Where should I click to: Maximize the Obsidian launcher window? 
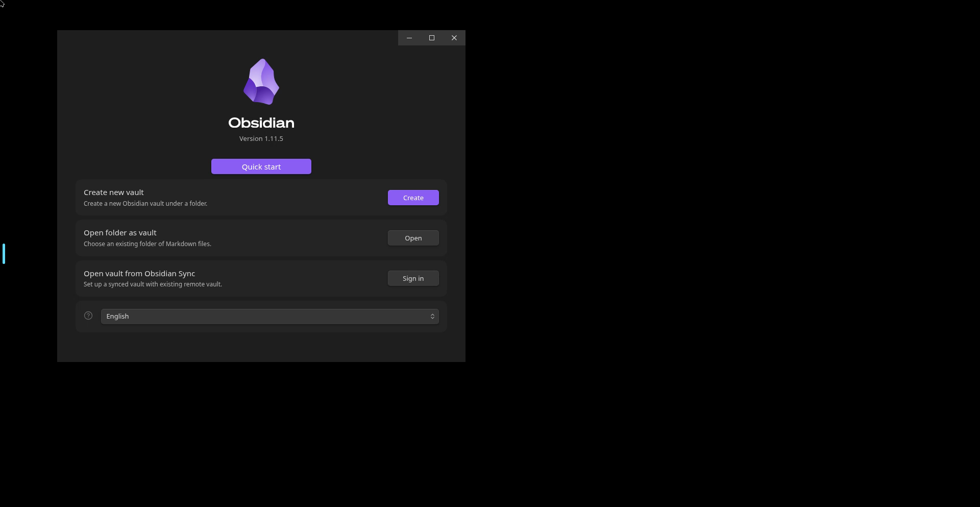coord(432,38)
